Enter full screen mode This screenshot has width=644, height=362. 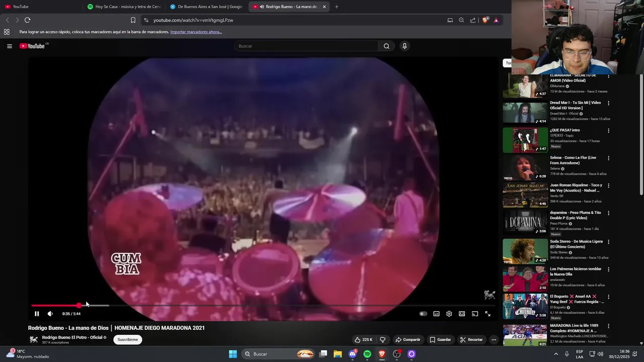(488, 314)
